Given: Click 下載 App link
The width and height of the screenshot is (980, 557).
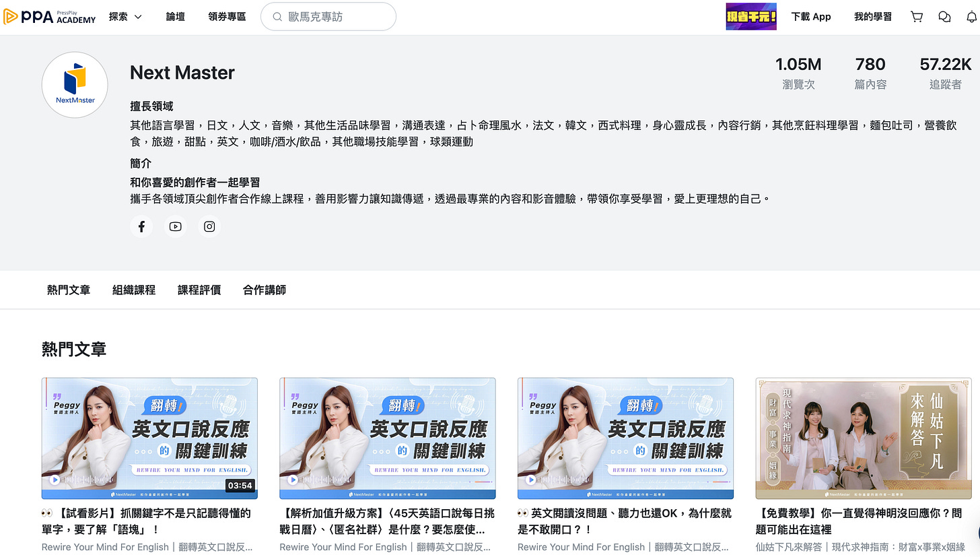Looking at the screenshot, I should [x=811, y=17].
